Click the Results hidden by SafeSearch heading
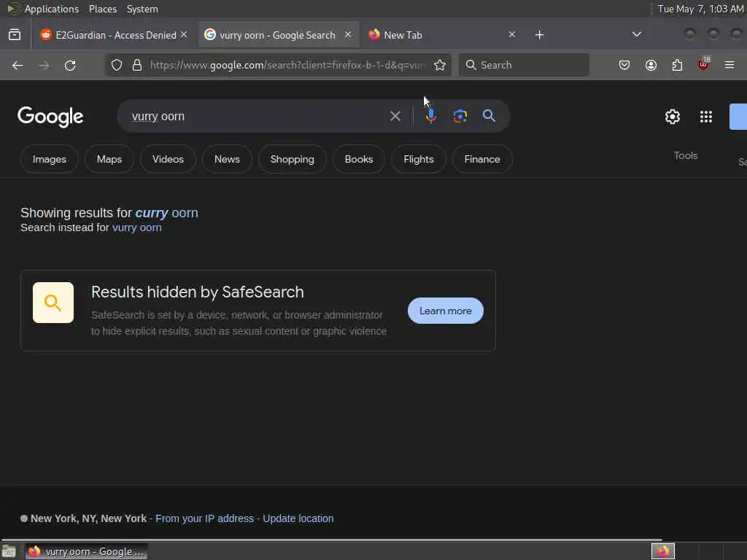Viewport: 747px width, 560px height. pos(197,292)
